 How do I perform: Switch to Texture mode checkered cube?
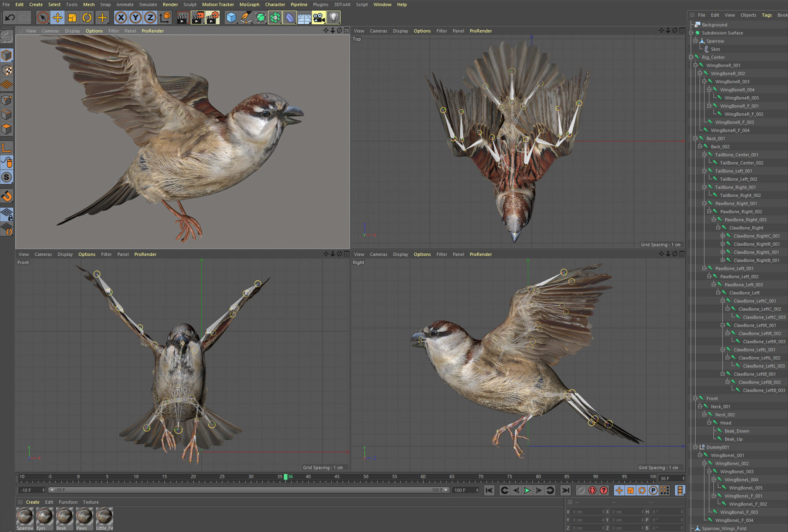coord(7,70)
